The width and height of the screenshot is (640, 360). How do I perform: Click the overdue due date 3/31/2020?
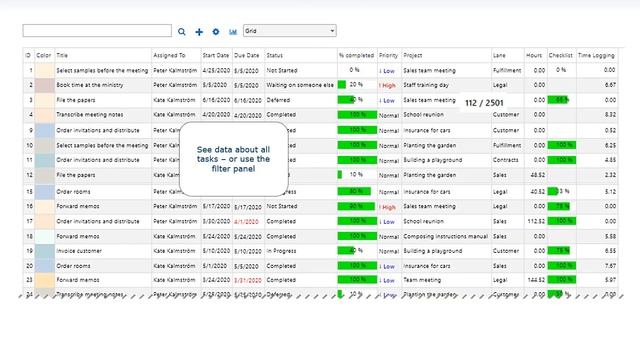(248, 280)
